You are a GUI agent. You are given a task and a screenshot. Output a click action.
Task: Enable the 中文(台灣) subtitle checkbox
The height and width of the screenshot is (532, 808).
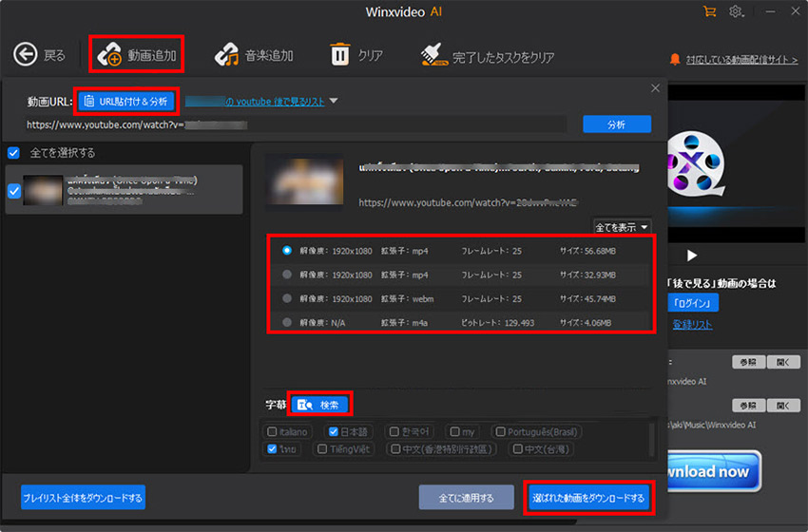(x=517, y=449)
